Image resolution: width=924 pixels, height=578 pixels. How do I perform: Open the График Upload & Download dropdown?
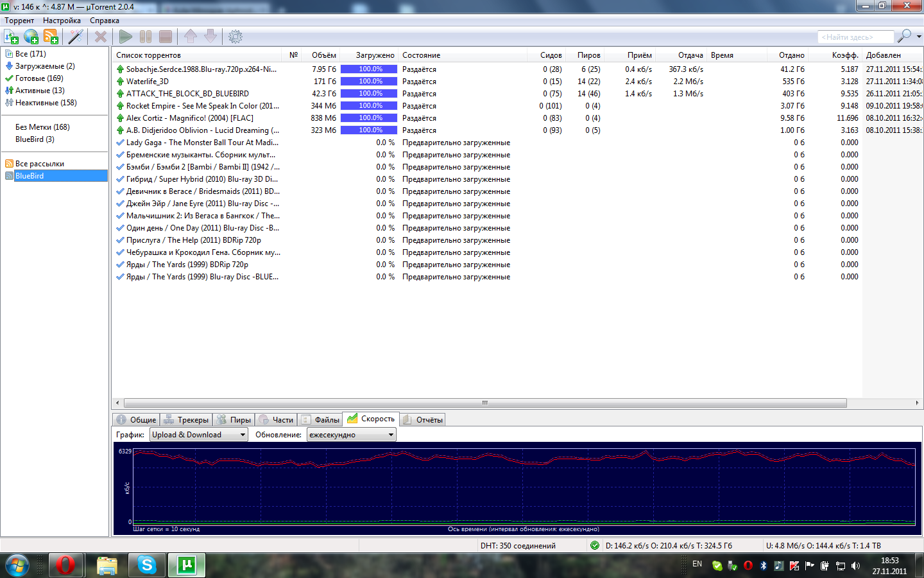click(x=199, y=435)
